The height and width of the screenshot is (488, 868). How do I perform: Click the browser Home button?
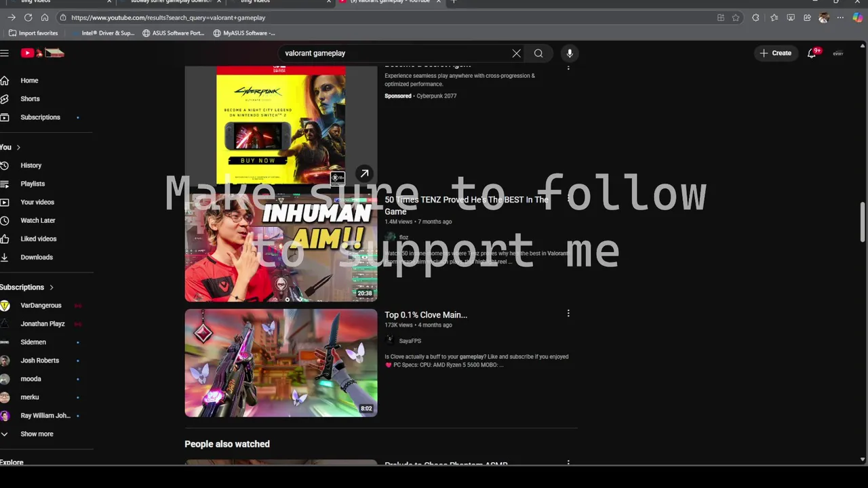pos(45,18)
